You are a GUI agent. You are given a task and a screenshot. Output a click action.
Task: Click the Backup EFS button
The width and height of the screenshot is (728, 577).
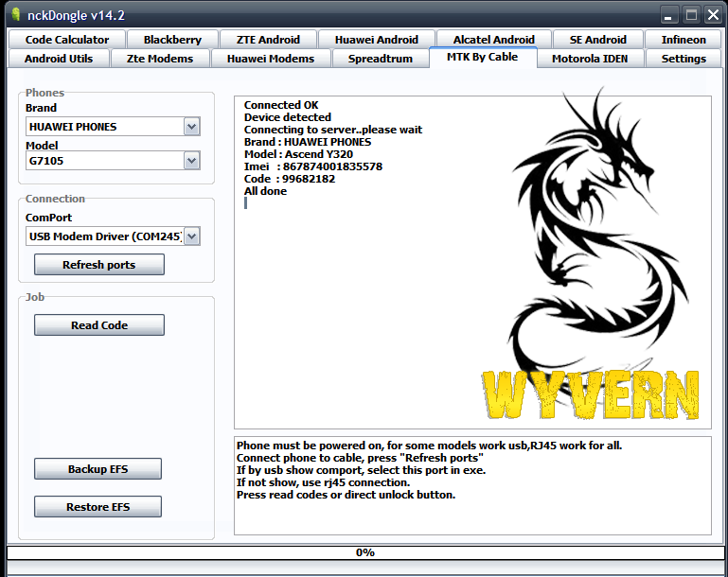[x=98, y=469]
